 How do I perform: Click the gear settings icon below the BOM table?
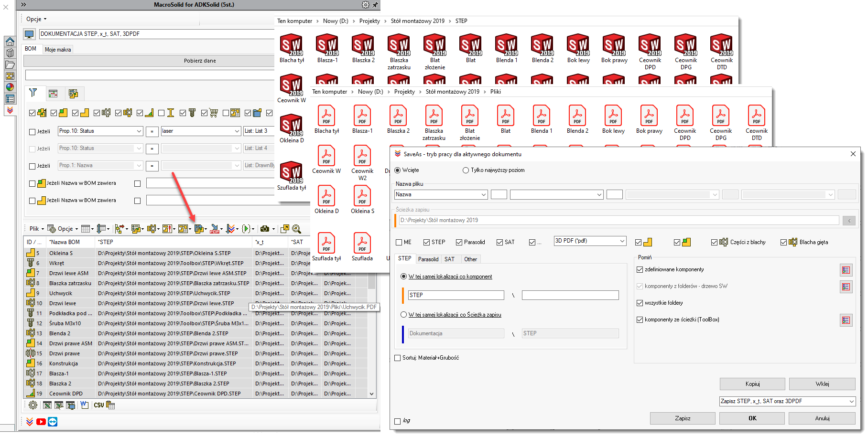pos(33,405)
